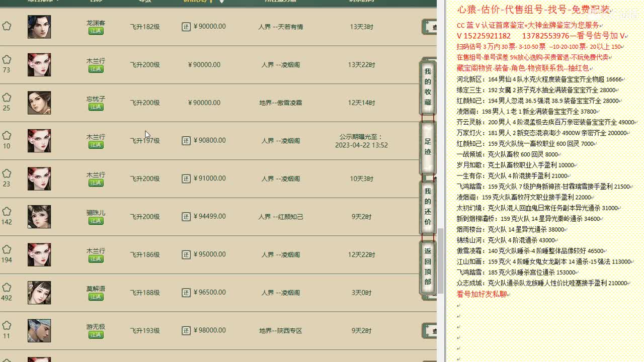Click 还 icon next to ¥90800.00
This screenshot has width=644, height=362.
(x=186, y=141)
